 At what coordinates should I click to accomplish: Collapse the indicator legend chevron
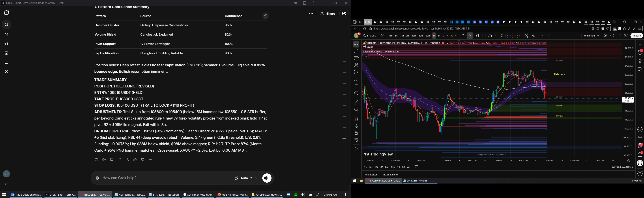[x=366, y=56]
